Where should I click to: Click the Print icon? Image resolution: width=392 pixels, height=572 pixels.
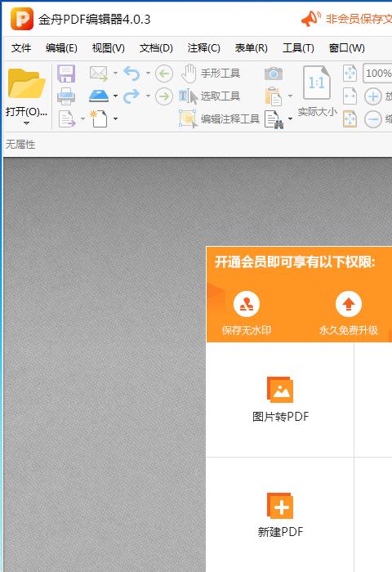[x=66, y=96]
